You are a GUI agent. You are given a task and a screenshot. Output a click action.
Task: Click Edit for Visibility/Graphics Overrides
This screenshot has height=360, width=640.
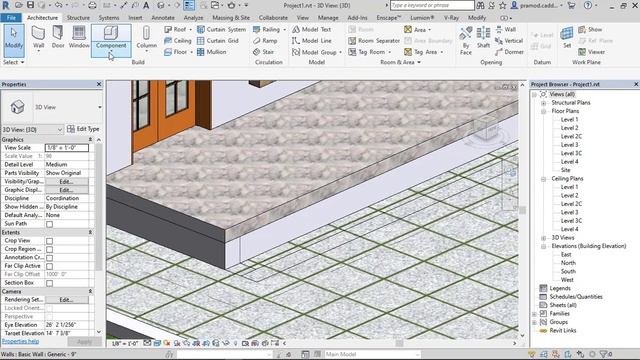(67, 182)
